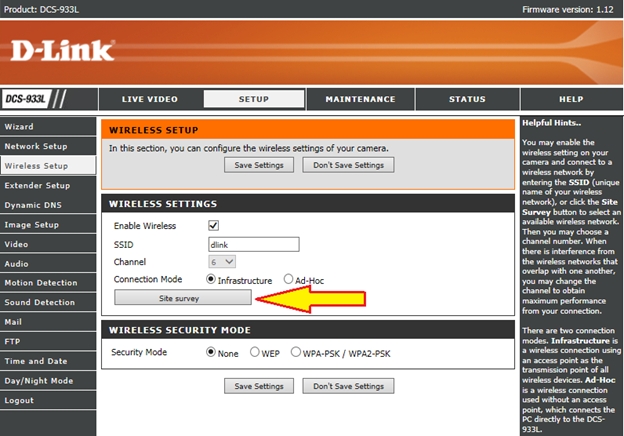Viewport: 624px width, 436px height.
Task: Click Logout in the sidebar
Action: tap(19, 400)
